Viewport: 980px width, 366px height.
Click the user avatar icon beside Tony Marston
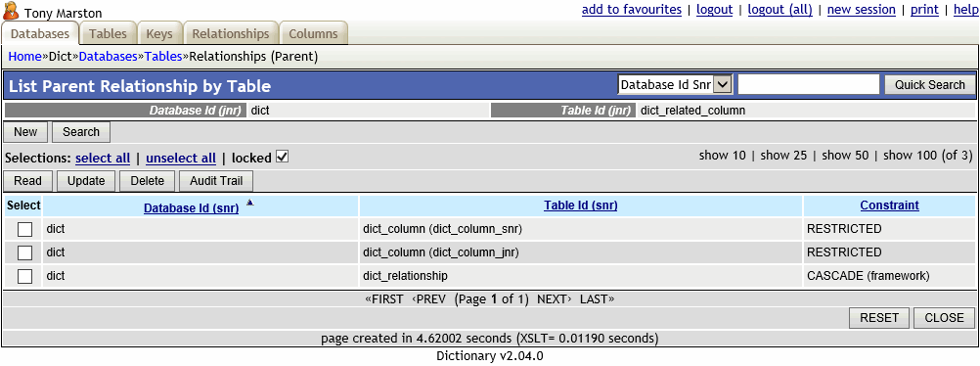pos(12,12)
